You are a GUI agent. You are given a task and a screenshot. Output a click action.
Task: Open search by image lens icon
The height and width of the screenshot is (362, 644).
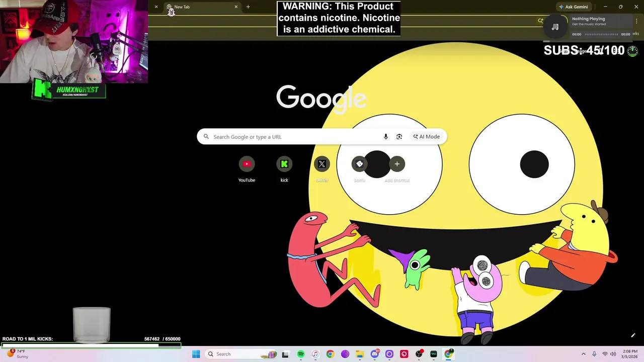click(x=399, y=137)
